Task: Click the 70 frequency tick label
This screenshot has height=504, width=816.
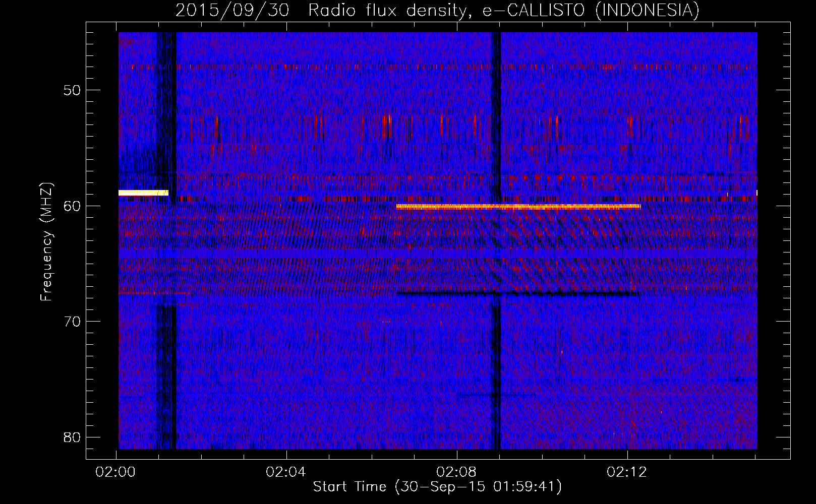Action: pos(72,321)
